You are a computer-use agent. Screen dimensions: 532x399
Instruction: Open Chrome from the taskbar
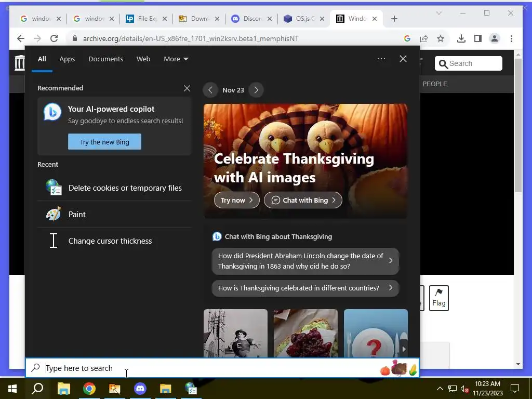tap(89, 389)
